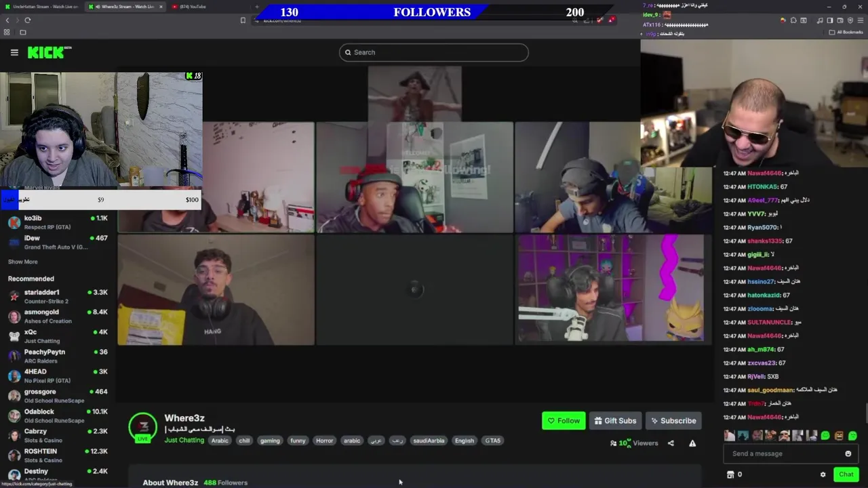Screen dimensions: 868x488
Task: Open the bookmarks bar folder icon
Action: (x=22, y=32)
